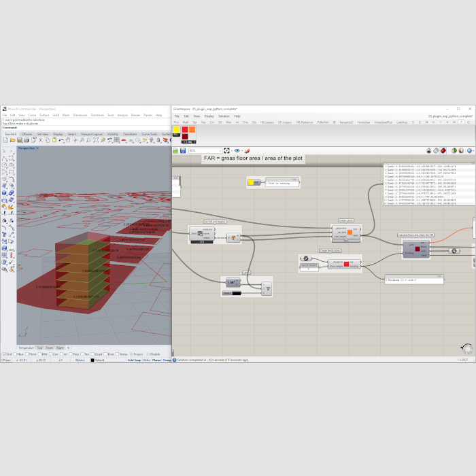Click the yellow component in Grasshopper ribbon
Screen dimensions: 476x476
click(177, 129)
